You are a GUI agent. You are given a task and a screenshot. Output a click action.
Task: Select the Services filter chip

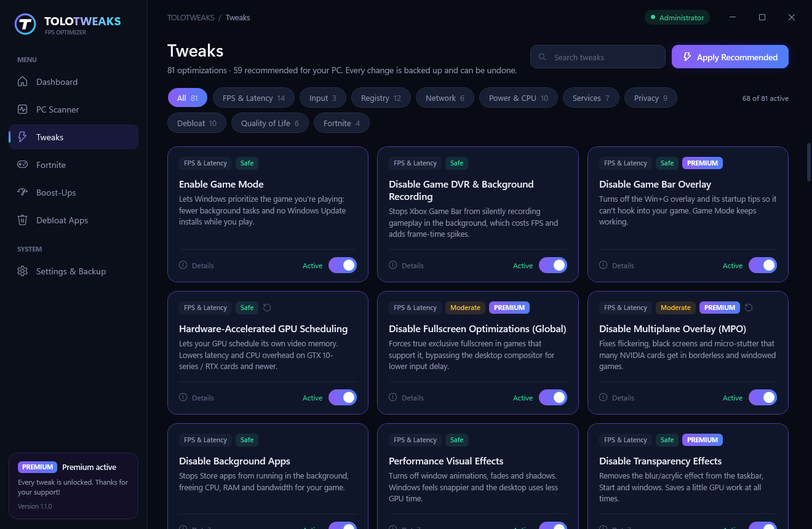click(x=591, y=98)
